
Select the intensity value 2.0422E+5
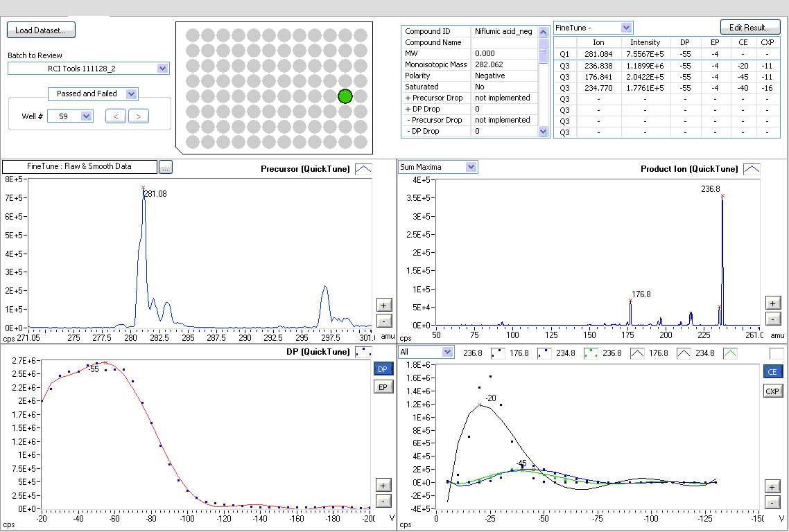(645, 77)
